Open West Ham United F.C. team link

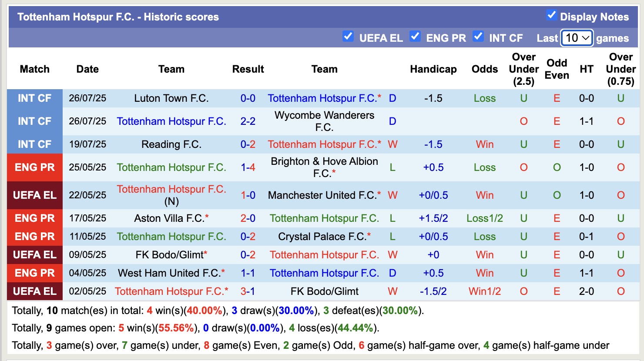click(169, 273)
